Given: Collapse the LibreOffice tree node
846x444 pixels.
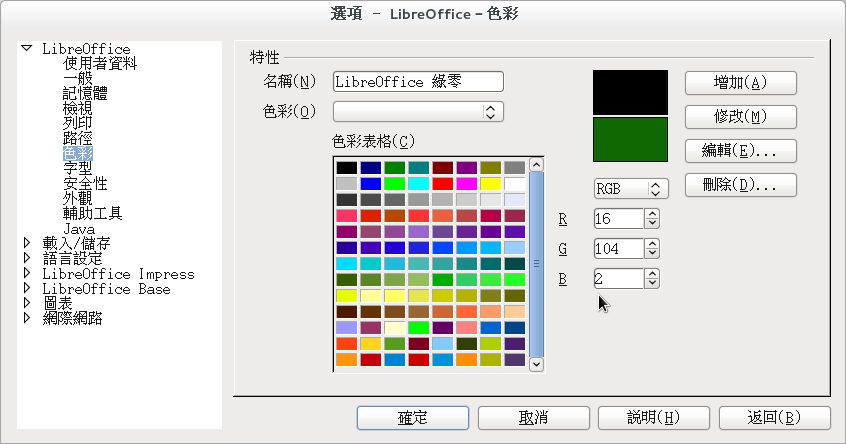Looking at the screenshot, I should pyautogui.click(x=26, y=48).
